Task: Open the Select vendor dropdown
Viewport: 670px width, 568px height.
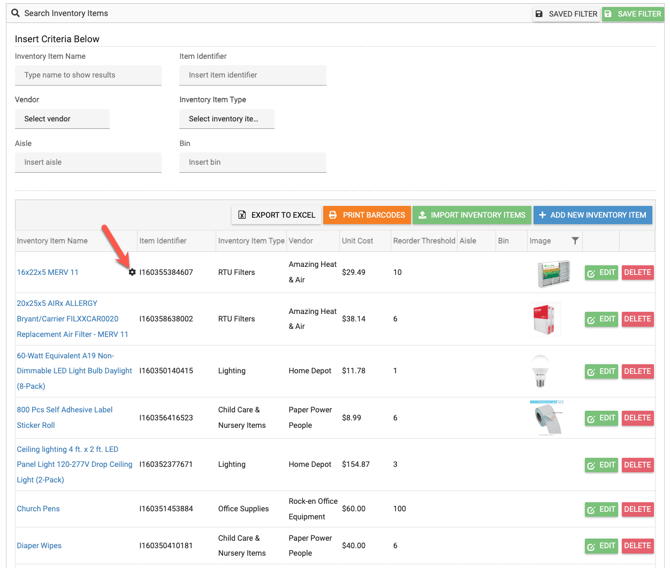Action: tap(62, 119)
